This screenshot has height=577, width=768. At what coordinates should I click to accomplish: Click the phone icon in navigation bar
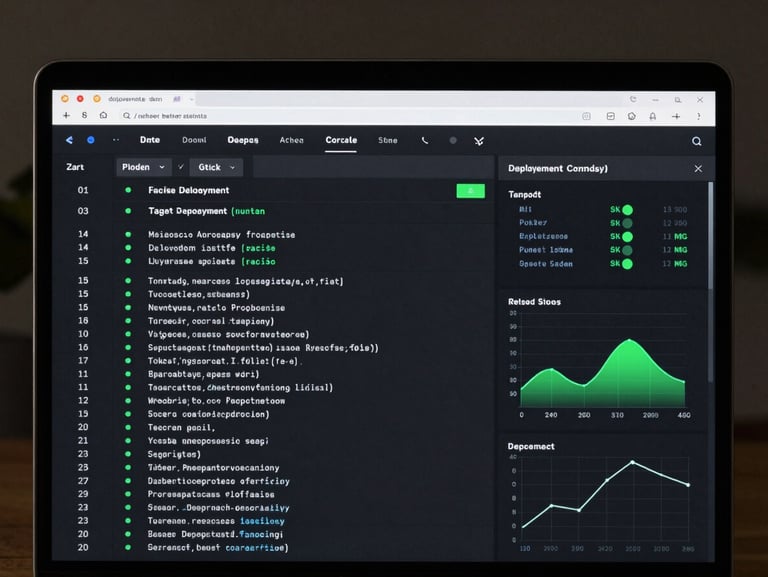point(425,141)
